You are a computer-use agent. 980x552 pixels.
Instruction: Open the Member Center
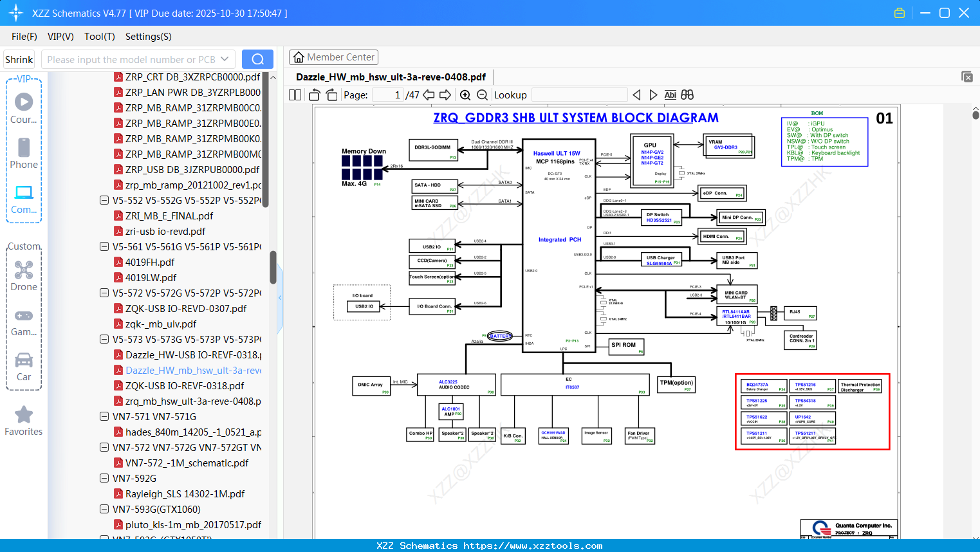333,57
